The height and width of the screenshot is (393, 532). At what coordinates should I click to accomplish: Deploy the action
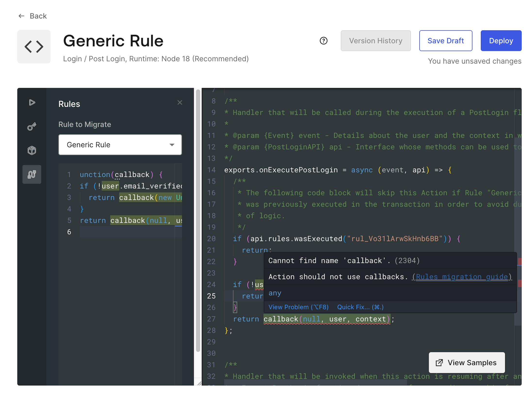(501, 41)
